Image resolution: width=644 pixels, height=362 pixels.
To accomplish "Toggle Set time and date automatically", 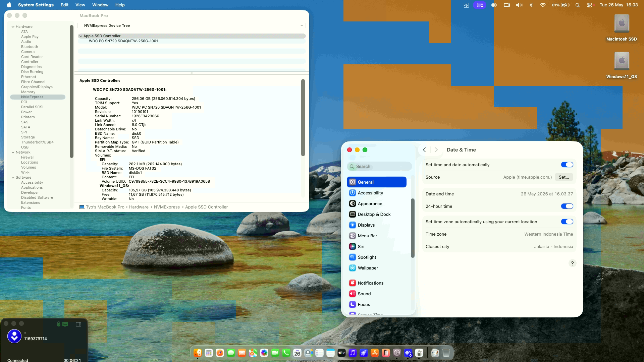I will (567, 165).
